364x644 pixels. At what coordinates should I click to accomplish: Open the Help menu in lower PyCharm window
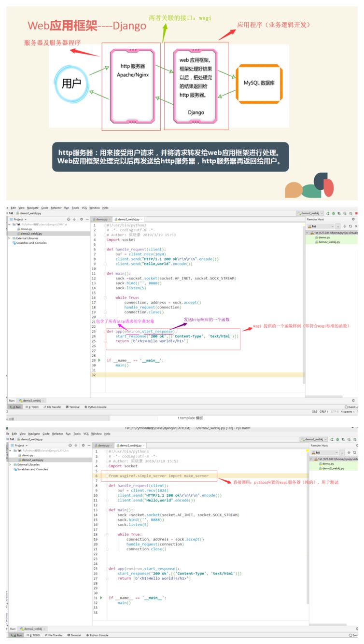(107, 434)
